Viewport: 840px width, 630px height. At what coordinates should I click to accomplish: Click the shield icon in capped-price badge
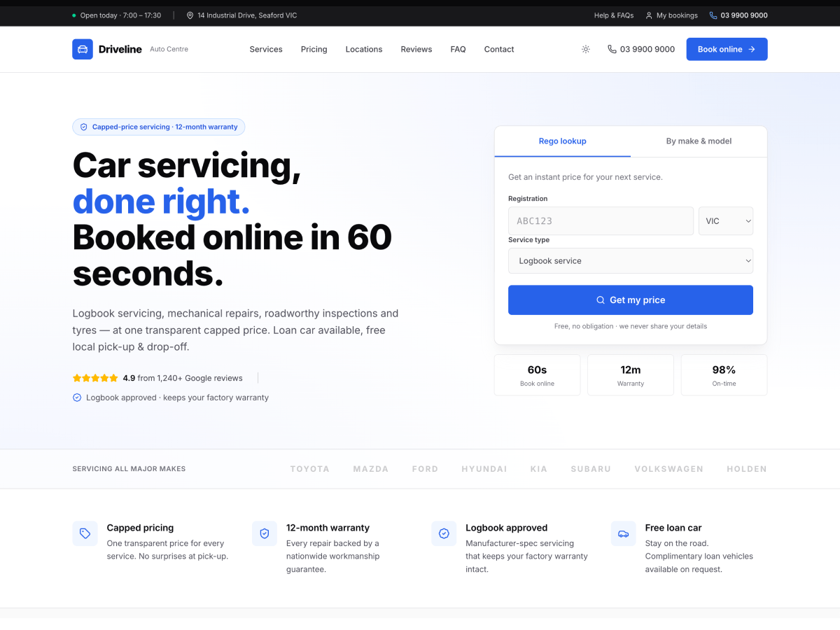coord(84,127)
